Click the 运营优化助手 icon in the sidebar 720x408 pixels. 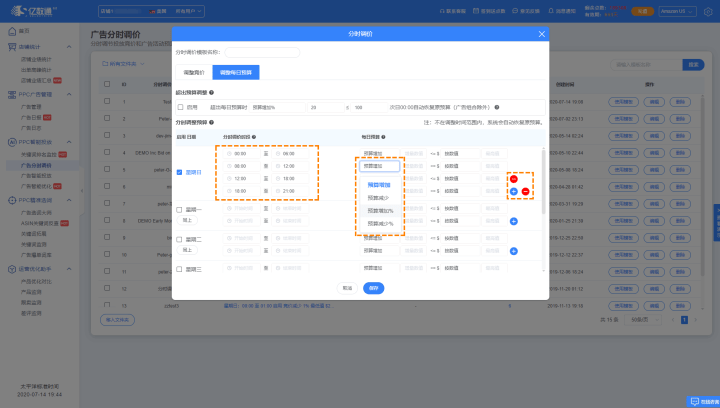tap(12, 269)
